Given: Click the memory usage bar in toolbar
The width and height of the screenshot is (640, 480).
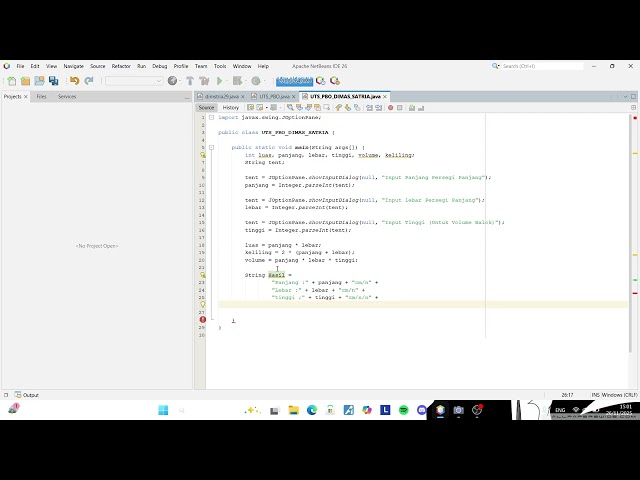Looking at the screenshot, I should [294, 81].
